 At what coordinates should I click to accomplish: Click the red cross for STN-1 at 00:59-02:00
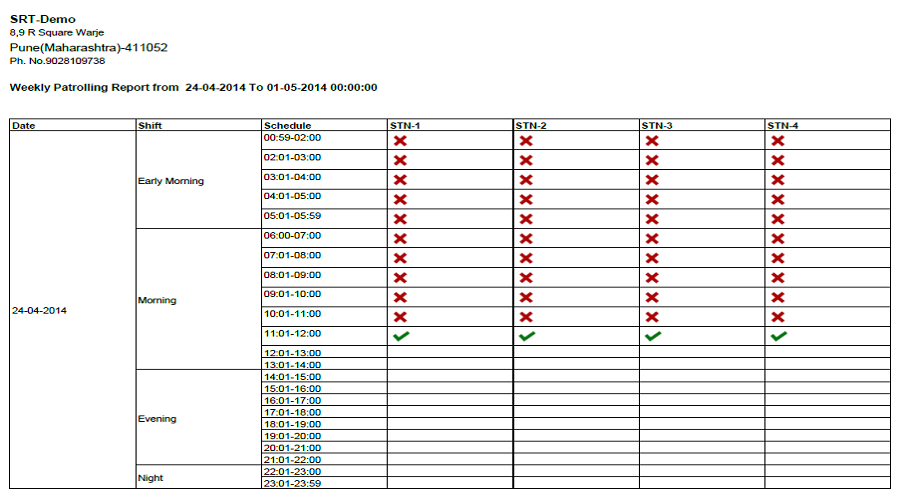(400, 141)
